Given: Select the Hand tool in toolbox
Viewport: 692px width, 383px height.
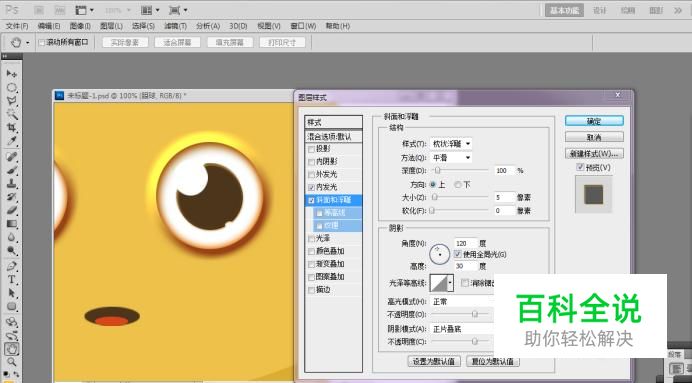Looking at the screenshot, I should 11,349.
